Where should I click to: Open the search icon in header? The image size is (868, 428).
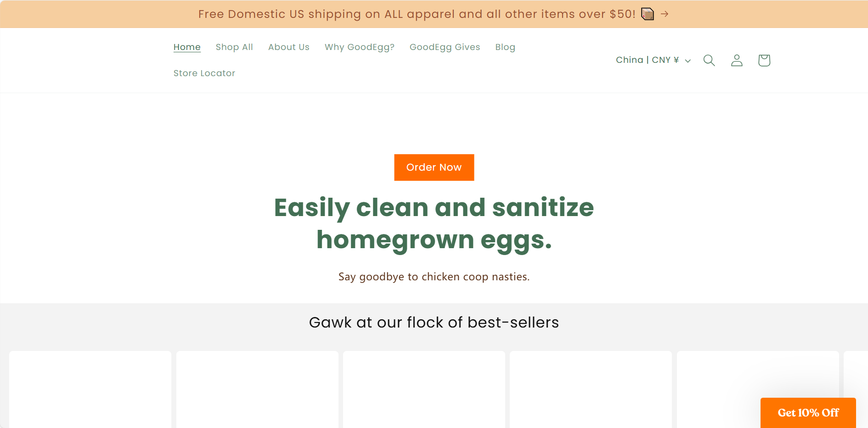coord(709,61)
